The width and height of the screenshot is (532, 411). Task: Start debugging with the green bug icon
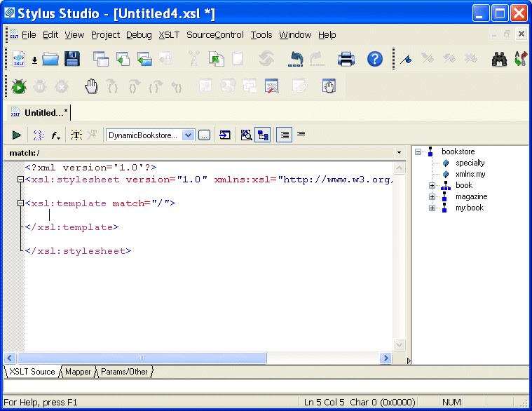[x=19, y=86]
